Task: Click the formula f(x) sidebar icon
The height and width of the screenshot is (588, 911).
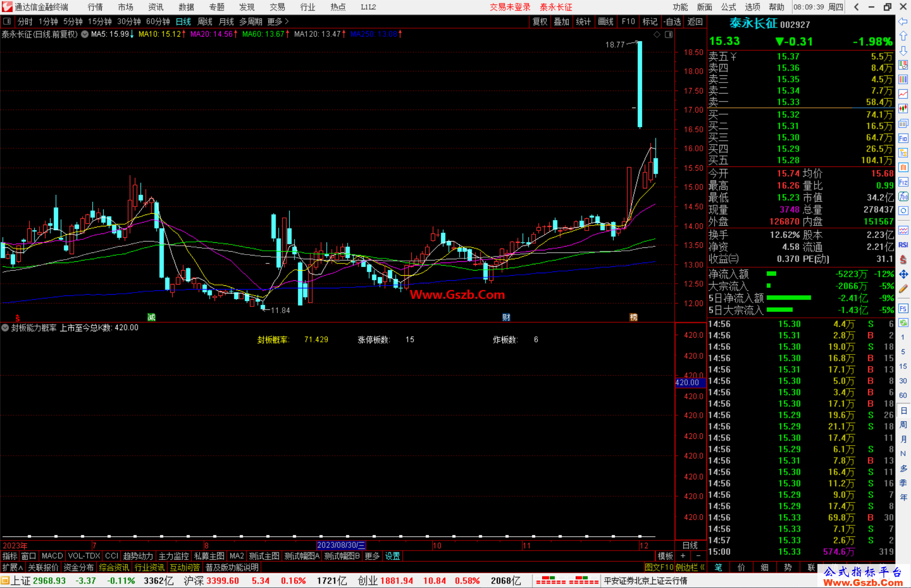Action: click(903, 196)
